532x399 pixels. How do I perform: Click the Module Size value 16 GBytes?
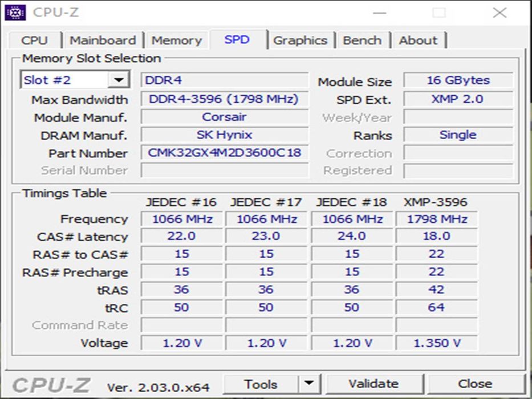(458, 80)
